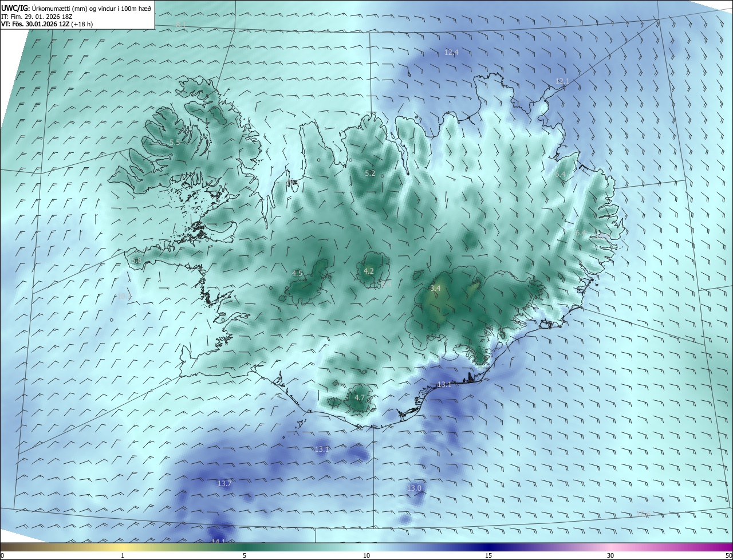Screen dimensions: 733x560
Task: Click the 5.8 value on the Snæfellsnes peninsula
Action: 136,261
